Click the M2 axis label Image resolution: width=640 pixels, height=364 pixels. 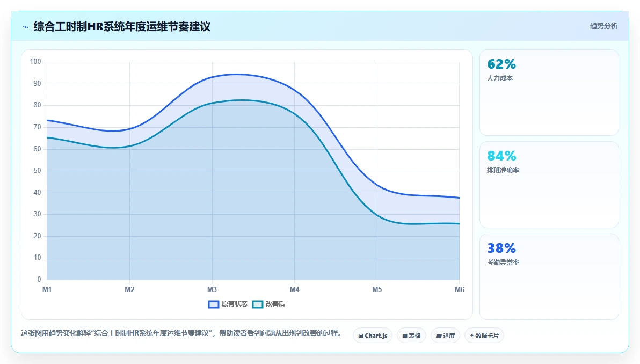coord(129,289)
